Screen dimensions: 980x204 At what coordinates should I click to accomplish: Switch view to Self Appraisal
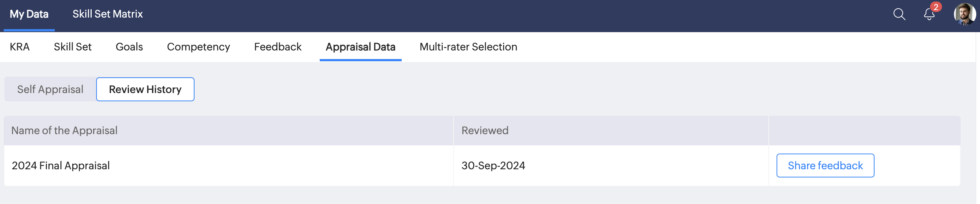(x=50, y=89)
